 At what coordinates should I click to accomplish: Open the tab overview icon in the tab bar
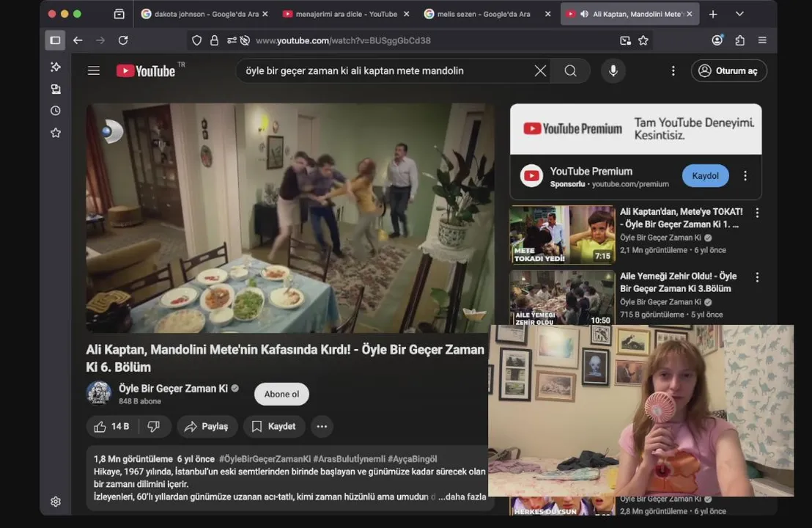(x=119, y=14)
